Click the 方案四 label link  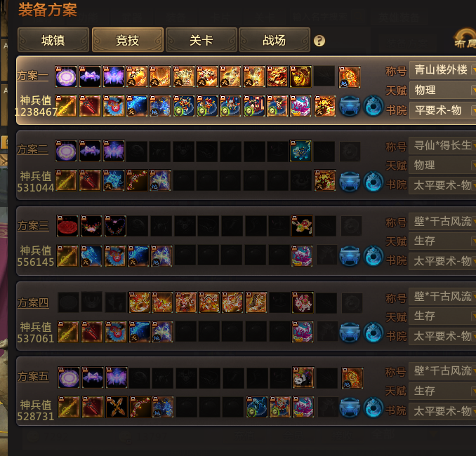pos(33,303)
